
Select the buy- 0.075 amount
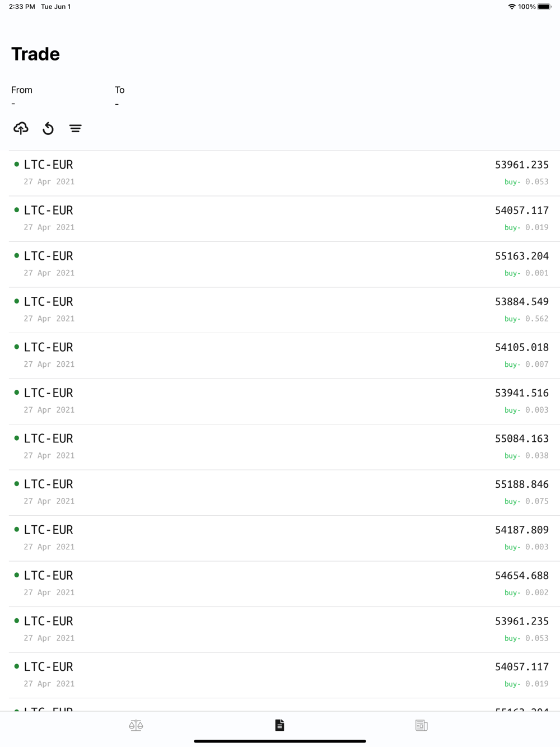[526, 501]
